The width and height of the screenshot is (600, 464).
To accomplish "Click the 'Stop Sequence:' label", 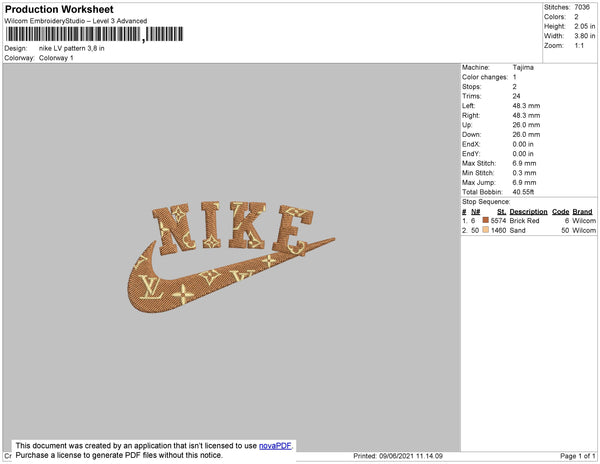I will click(x=486, y=202).
